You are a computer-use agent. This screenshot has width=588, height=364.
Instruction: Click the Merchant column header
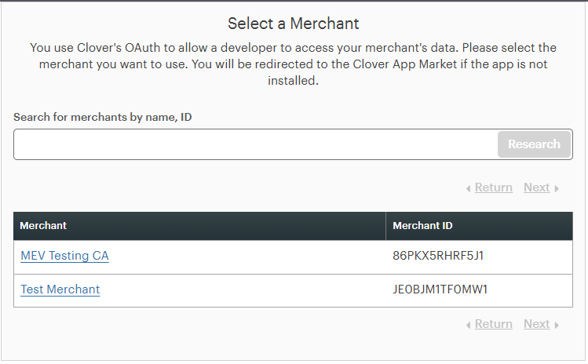pos(43,225)
